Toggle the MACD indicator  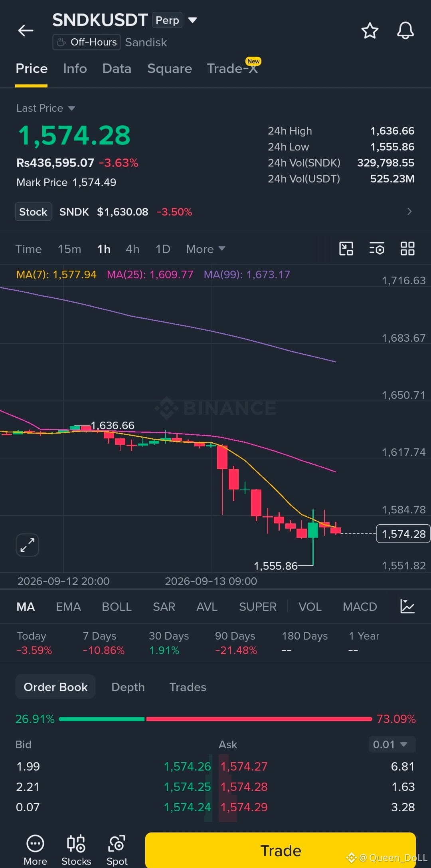[x=360, y=607]
